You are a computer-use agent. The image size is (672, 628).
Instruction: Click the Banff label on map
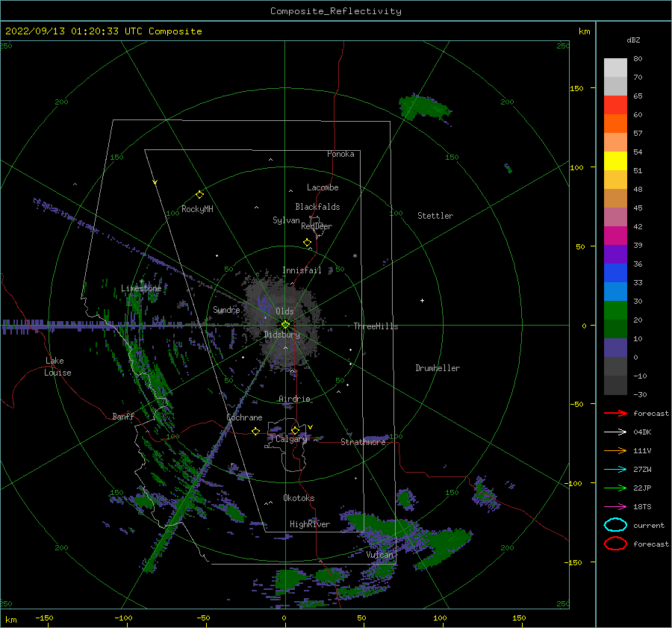pyautogui.click(x=123, y=416)
